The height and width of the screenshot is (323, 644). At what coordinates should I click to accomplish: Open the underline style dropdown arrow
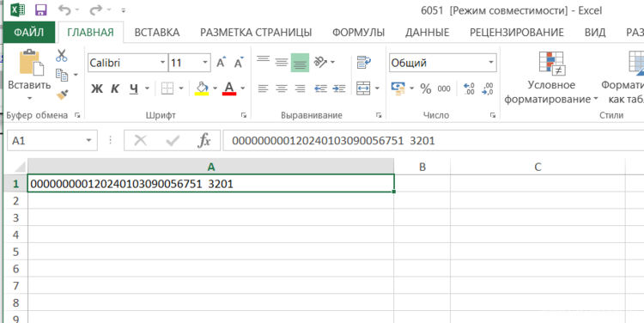[147, 88]
